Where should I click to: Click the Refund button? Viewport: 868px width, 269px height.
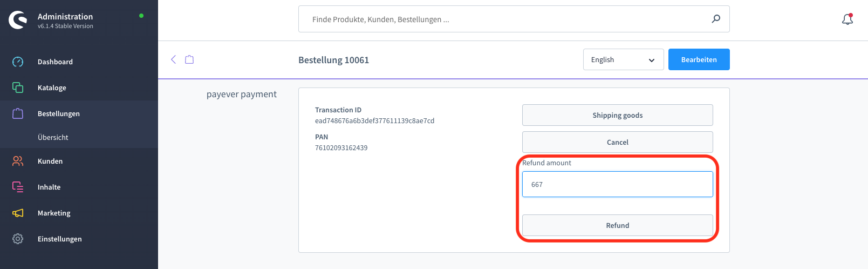[617, 225]
